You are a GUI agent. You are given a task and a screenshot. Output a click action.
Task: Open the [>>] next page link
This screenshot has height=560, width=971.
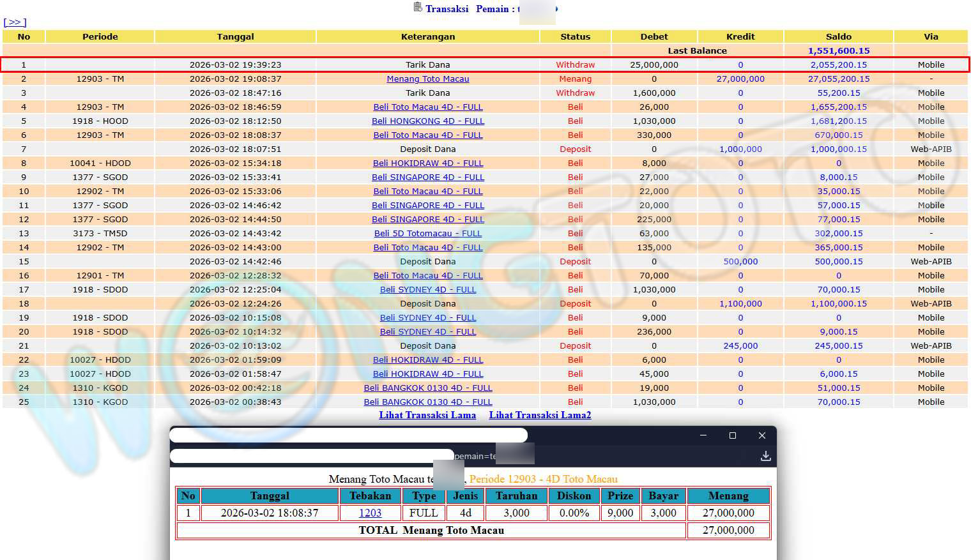click(15, 22)
